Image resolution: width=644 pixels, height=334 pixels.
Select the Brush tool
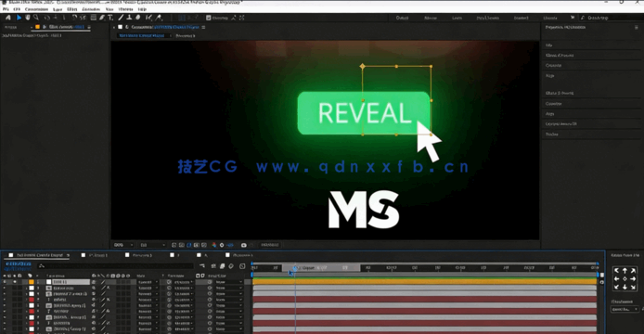[x=121, y=18]
